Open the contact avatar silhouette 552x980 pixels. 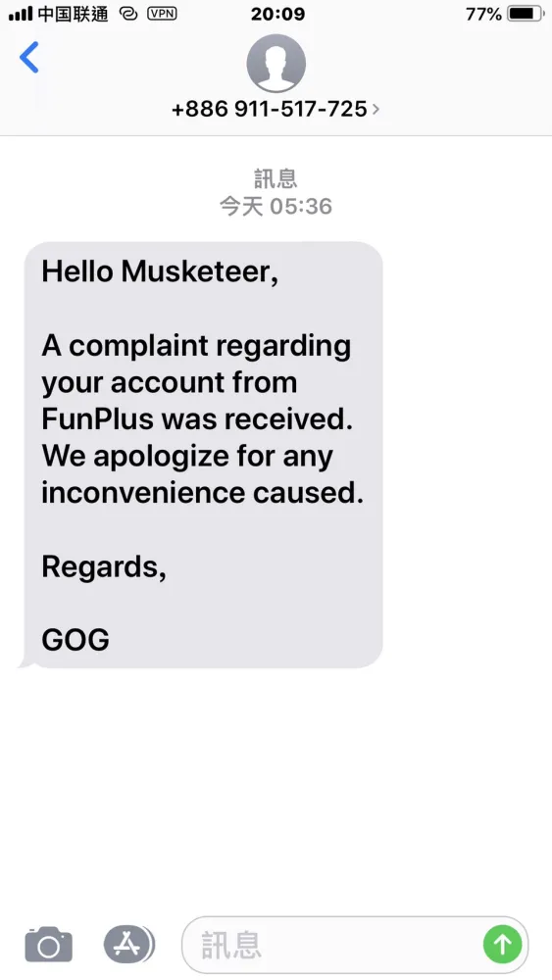point(276,63)
